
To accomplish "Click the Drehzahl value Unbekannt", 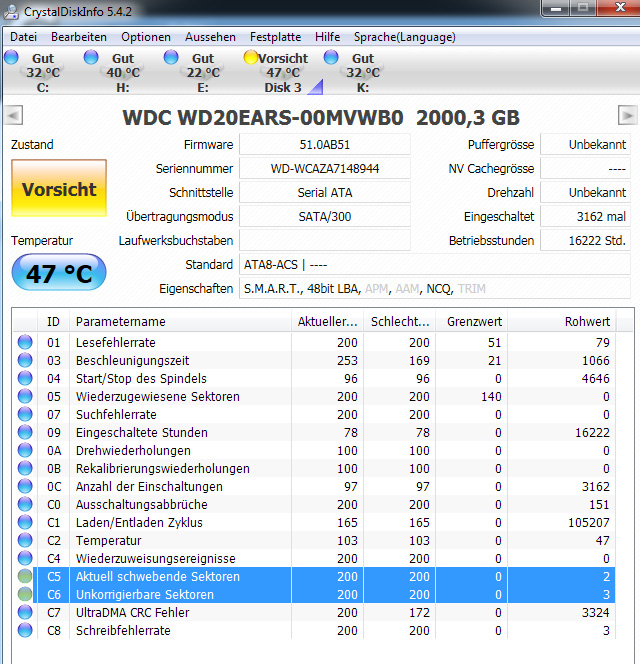I will [x=585, y=193].
